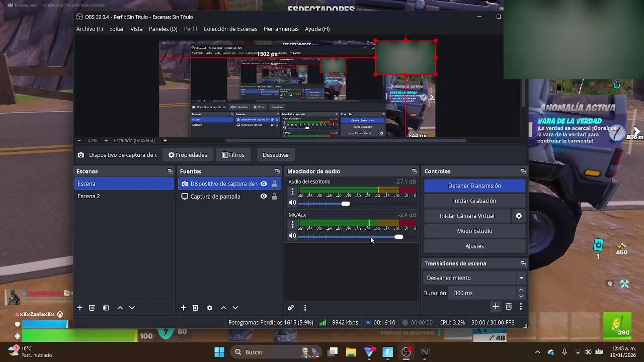
Task: Open Ajustes settings button
Action: (474, 246)
